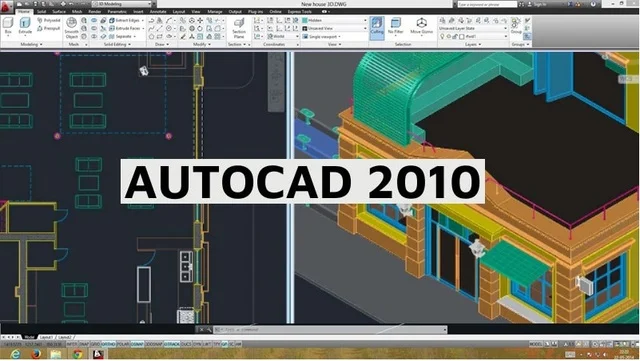Switch to the Manage ribbon tab
This screenshot has width=640, height=361.
coord(215,11)
